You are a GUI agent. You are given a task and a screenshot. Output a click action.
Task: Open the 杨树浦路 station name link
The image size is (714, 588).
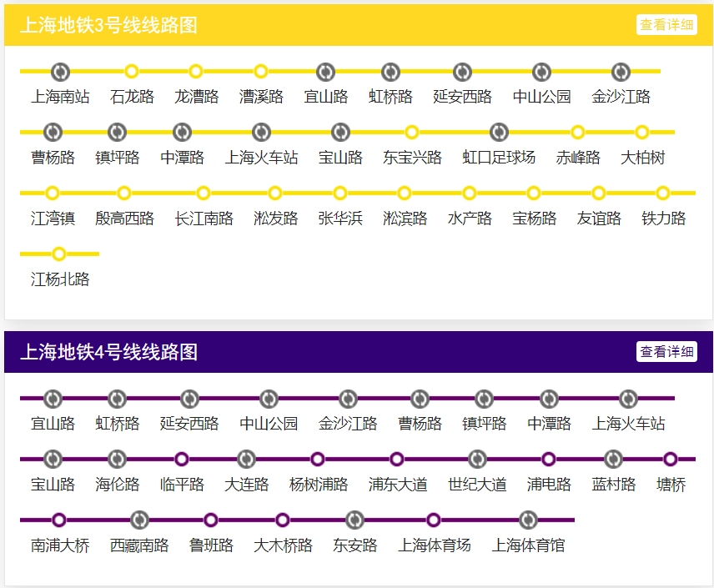click(318, 485)
